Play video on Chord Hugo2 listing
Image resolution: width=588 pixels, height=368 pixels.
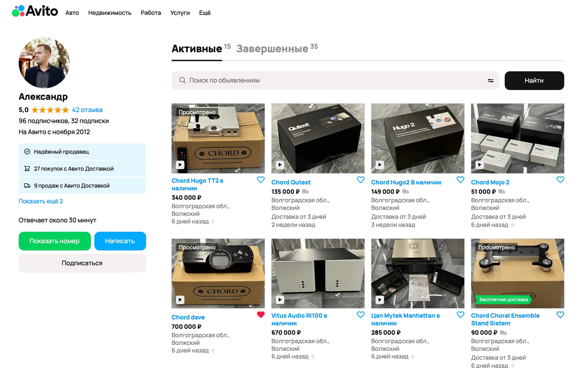click(x=380, y=165)
